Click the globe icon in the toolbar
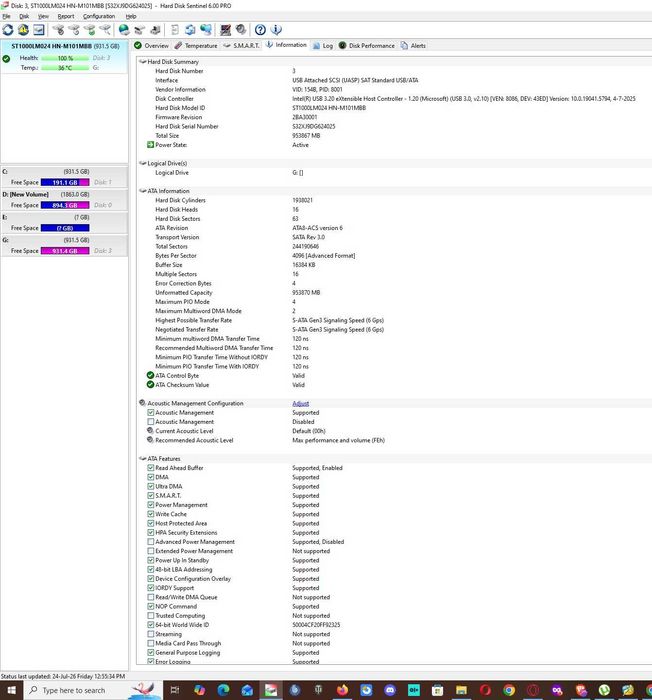 (124, 30)
